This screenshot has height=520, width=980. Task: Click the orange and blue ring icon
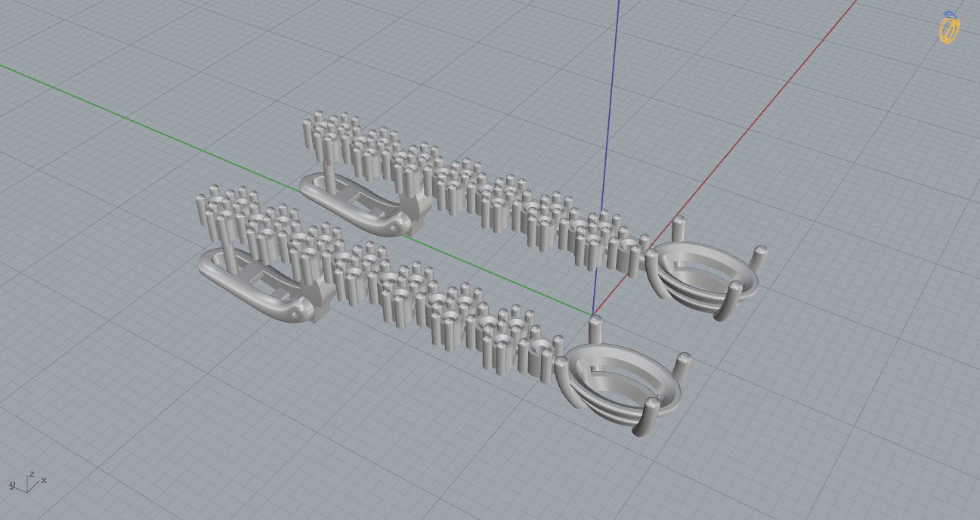click(950, 27)
